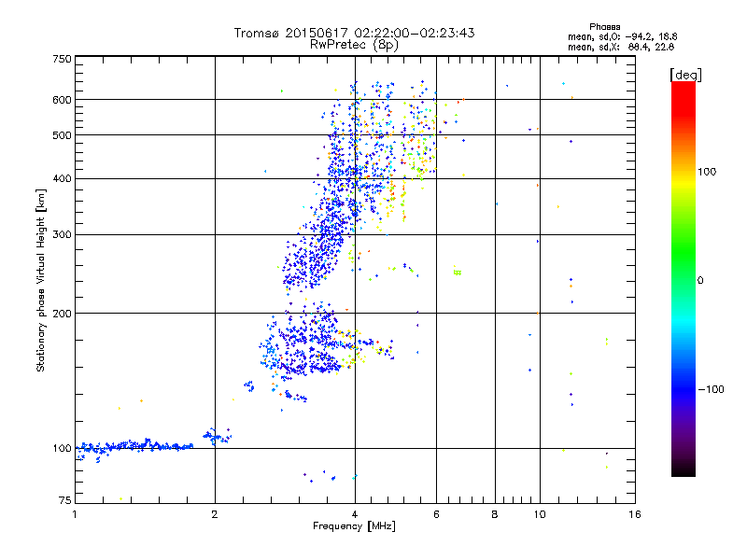Click the x-axis tick label '10'

pyautogui.click(x=540, y=514)
